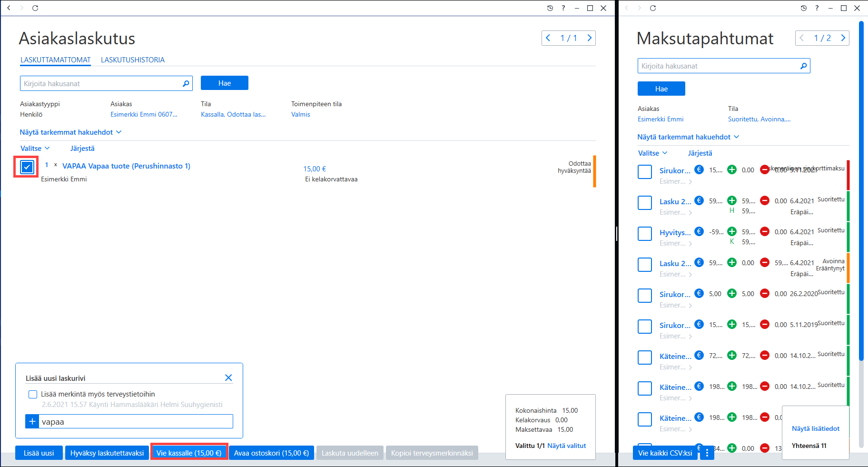Click the Vie kassalle (15,00 €) button
868x467 pixels.
point(189,453)
